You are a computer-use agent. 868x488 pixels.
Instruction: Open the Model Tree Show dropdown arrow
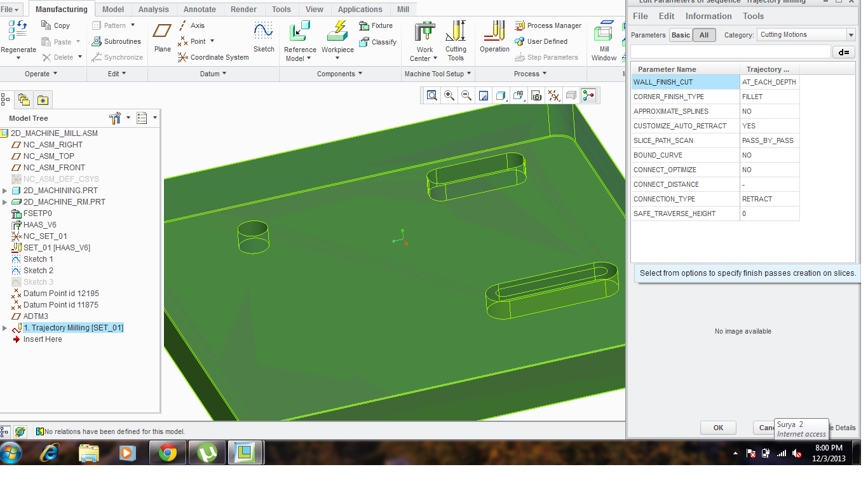[x=154, y=118]
